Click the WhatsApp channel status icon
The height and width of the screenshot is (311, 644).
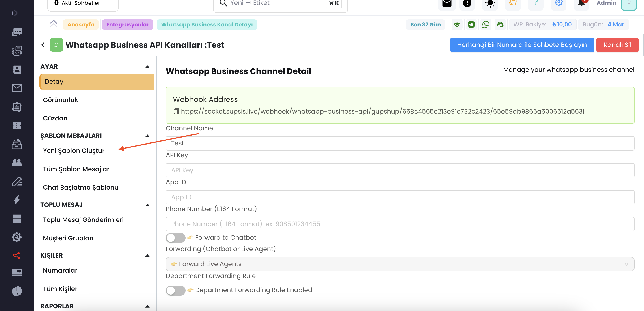coord(486,24)
